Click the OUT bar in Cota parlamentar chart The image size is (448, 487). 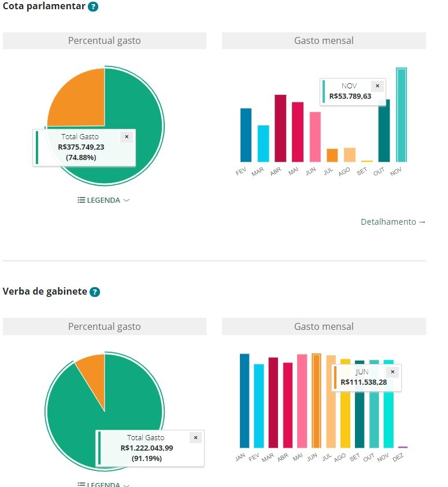[x=384, y=139]
